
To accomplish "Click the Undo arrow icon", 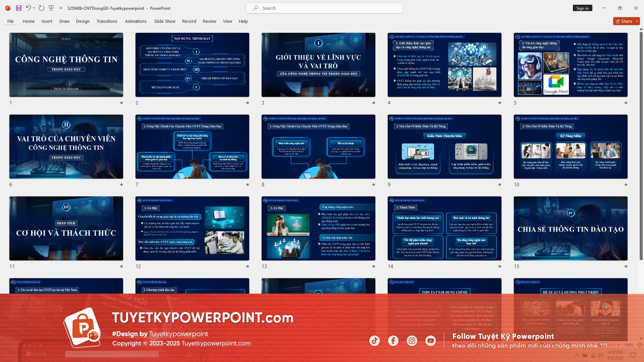I will [29, 8].
